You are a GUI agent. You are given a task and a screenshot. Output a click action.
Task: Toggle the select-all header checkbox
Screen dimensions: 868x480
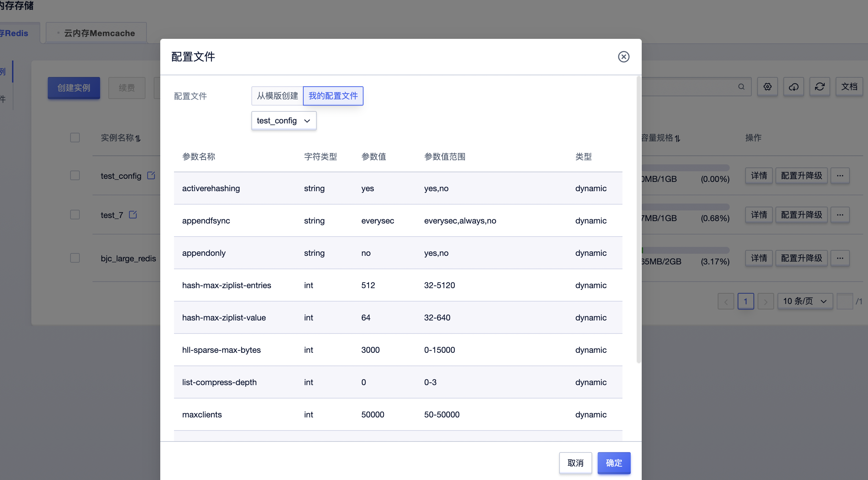(x=75, y=138)
